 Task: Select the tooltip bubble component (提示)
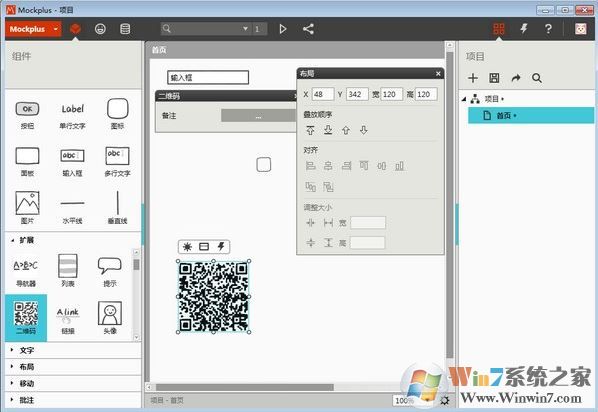[110, 271]
